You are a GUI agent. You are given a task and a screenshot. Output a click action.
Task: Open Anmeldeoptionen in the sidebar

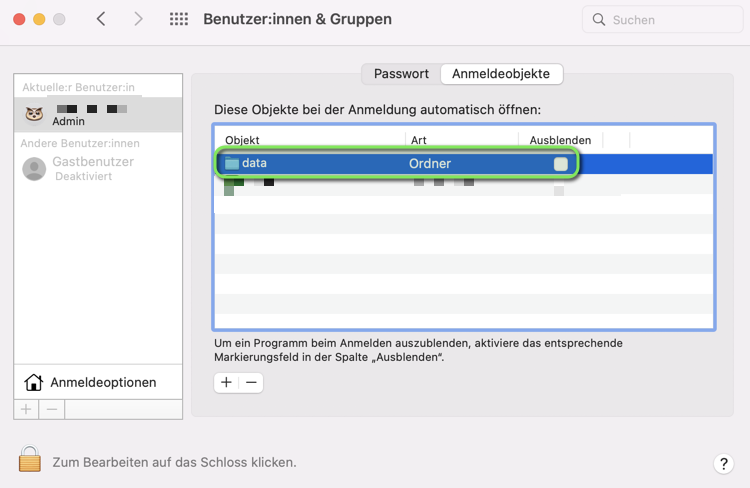point(102,382)
